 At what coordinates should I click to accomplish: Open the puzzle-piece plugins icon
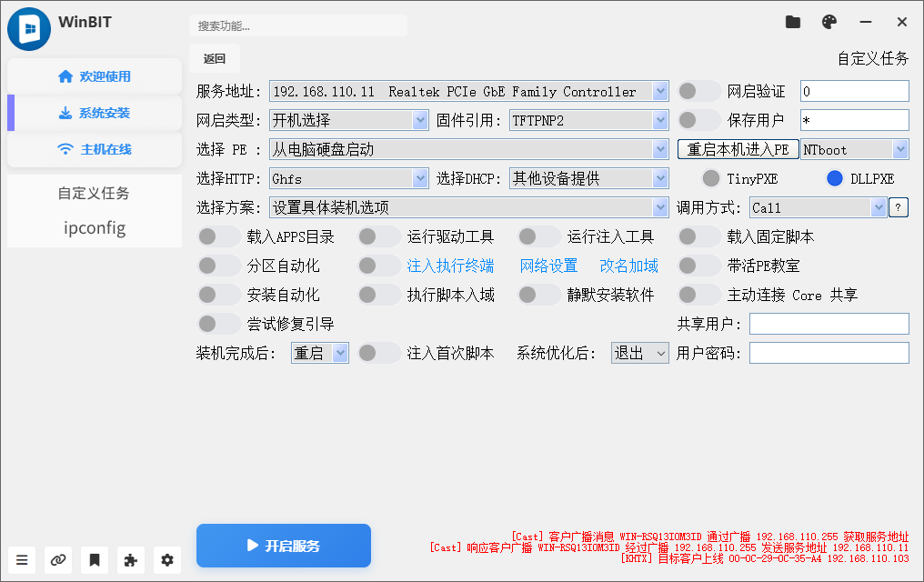click(131, 559)
